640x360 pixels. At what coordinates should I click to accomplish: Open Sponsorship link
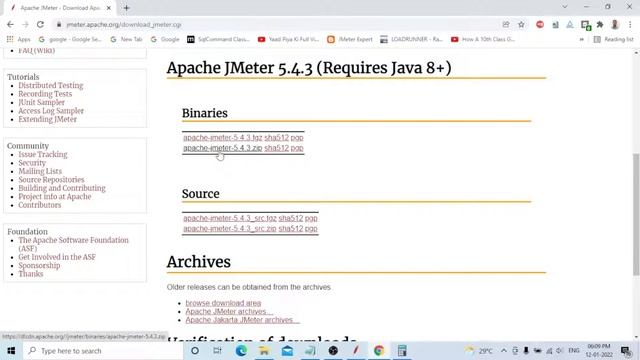[39, 266]
